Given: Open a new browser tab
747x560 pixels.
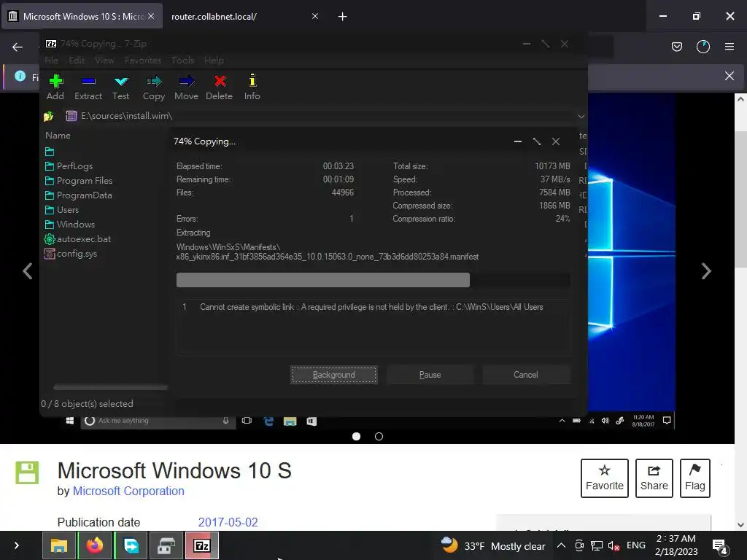Looking at the screenshot, I should pyautogui.click(x=342, y=17).
